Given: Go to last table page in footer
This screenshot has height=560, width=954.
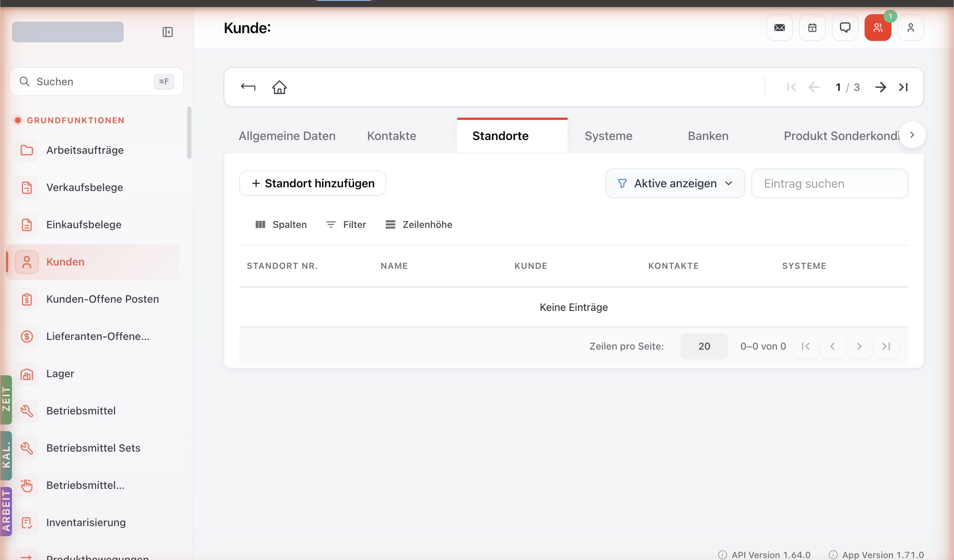Looking at the screenshot, I should coord(886,346).
